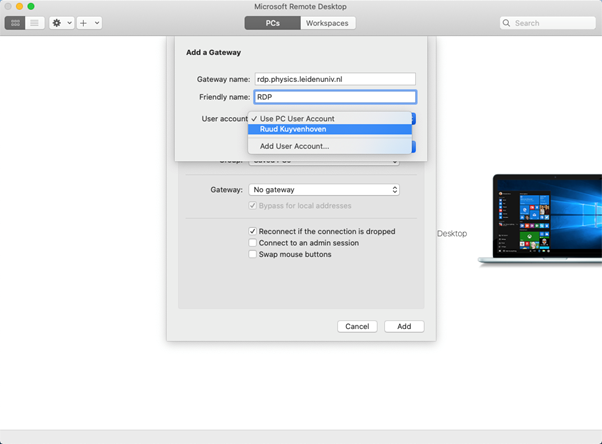This screenshot has height=444, width=602.
Task: Switch to the PCs tab
Action: point(272,22)
